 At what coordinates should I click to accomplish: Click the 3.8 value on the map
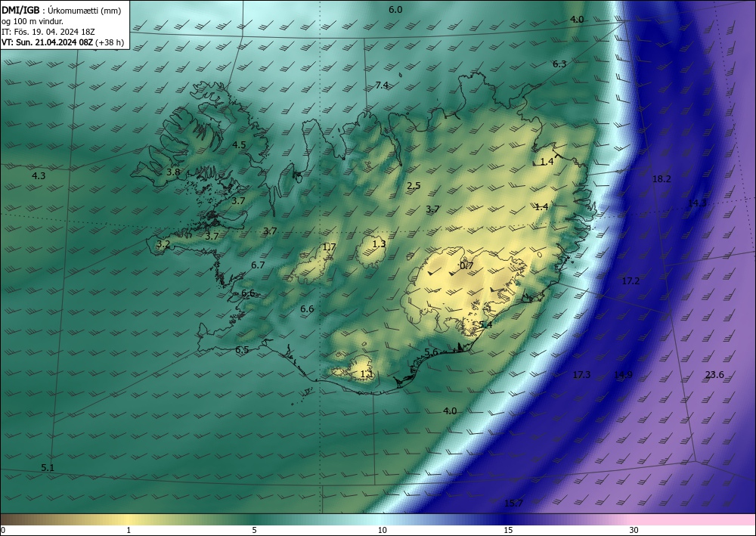pyautogui.click(x=173, y=172)
